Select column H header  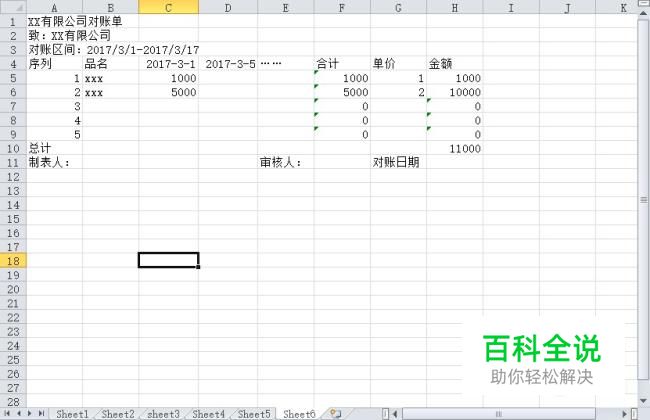[x=455, y=7]
